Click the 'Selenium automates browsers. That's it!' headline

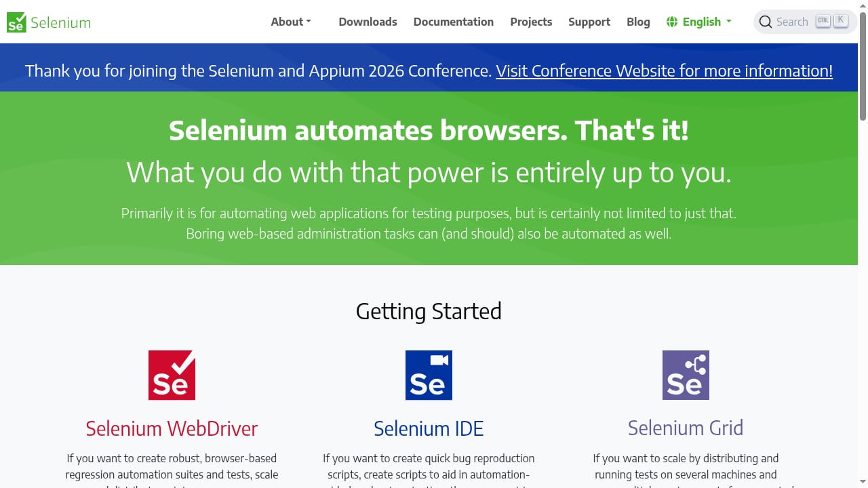[x=429, y=130]
